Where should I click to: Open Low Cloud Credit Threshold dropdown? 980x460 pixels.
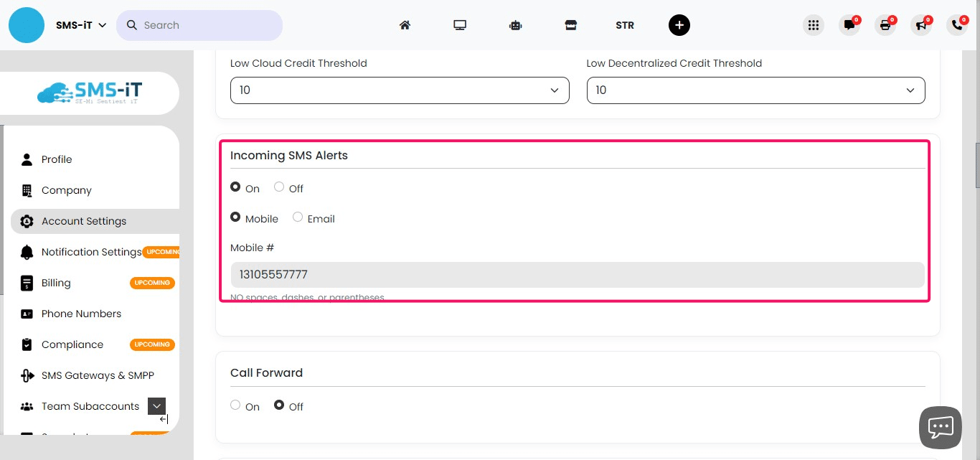tap(399, 90)
